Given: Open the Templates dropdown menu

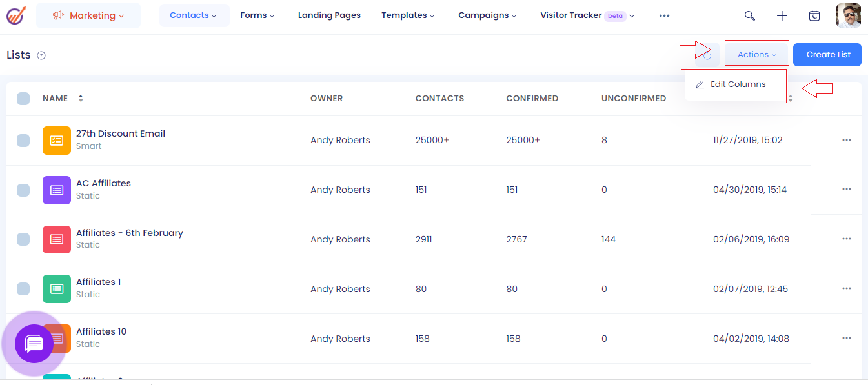Looking at the screenshot, I should 408,15.
